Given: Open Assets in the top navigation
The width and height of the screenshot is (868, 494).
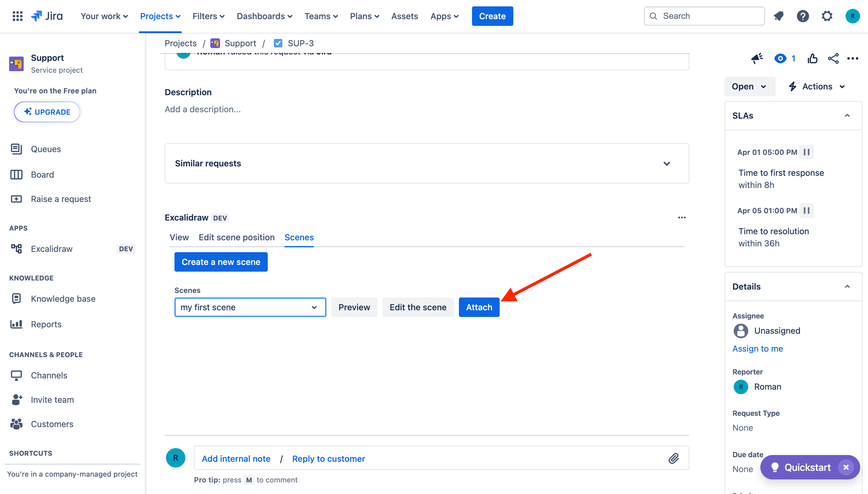Looking at the screenshot, I should coord(404,16).
